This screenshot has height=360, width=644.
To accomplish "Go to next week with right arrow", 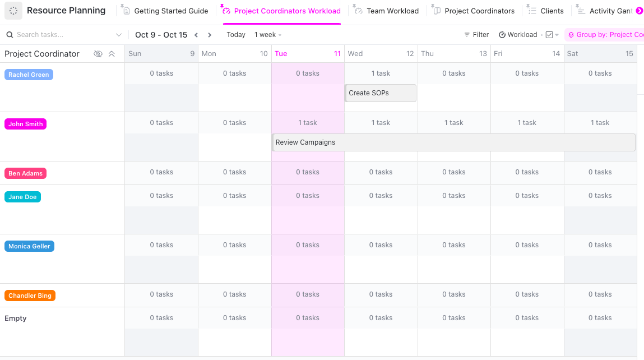I will pos(210,35).
